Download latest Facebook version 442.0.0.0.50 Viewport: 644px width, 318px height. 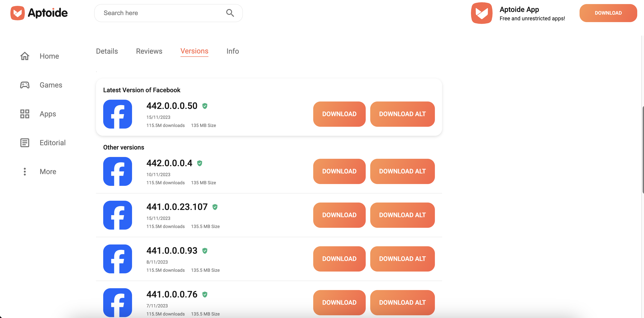(x=339, y=114)
